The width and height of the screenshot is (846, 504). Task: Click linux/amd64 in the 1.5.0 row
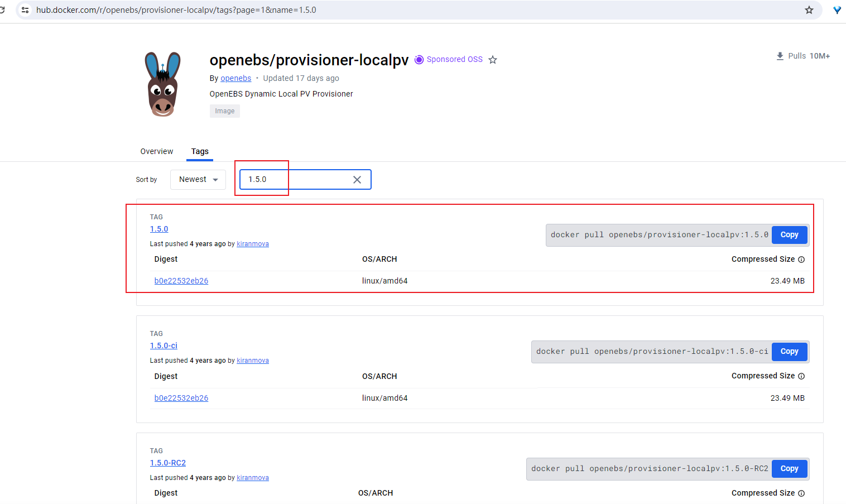(385, 281)
